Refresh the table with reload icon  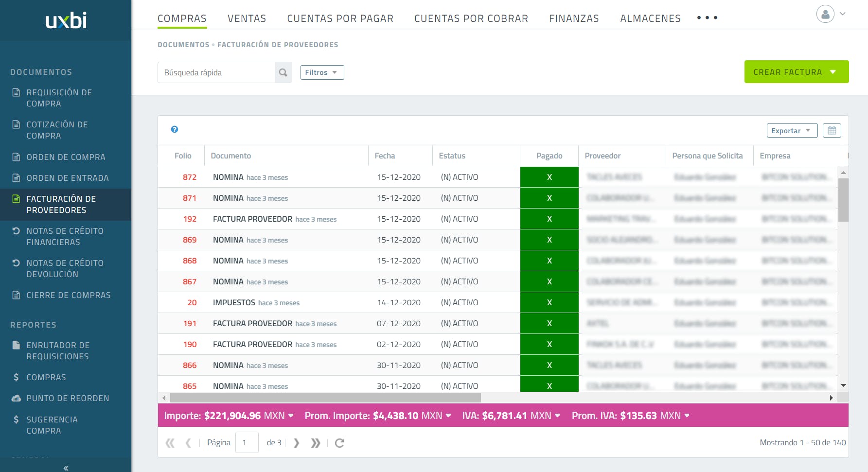click(x=339, y=443)
